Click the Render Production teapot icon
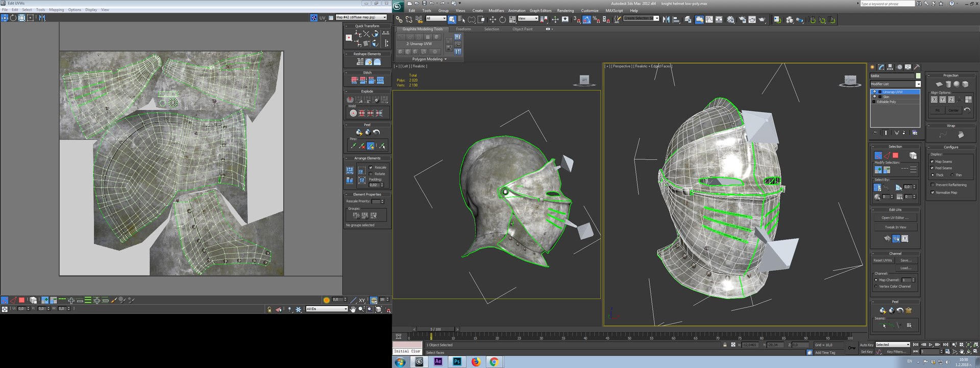The height and width of the screenshot is (368, 980). point(762,19)
